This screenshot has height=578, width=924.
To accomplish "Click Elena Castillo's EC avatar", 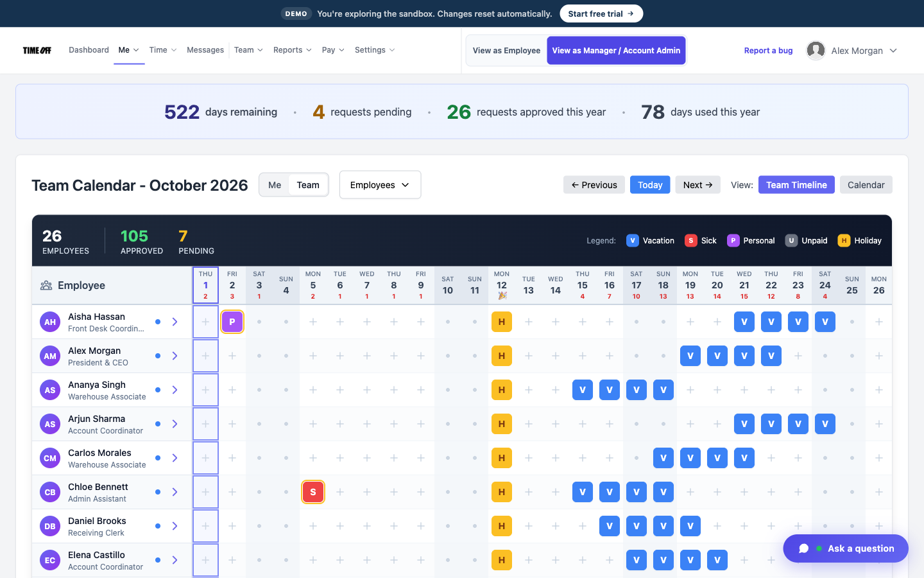I will tap(50, 560).
